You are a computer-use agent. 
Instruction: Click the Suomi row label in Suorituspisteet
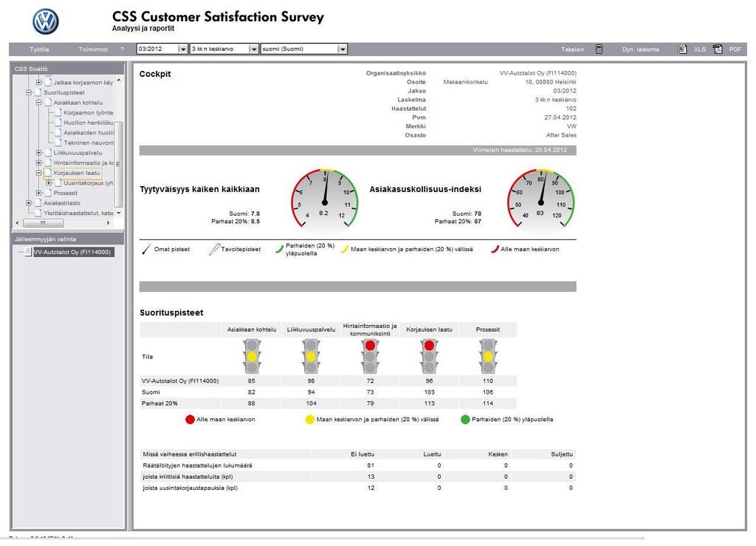151,392
